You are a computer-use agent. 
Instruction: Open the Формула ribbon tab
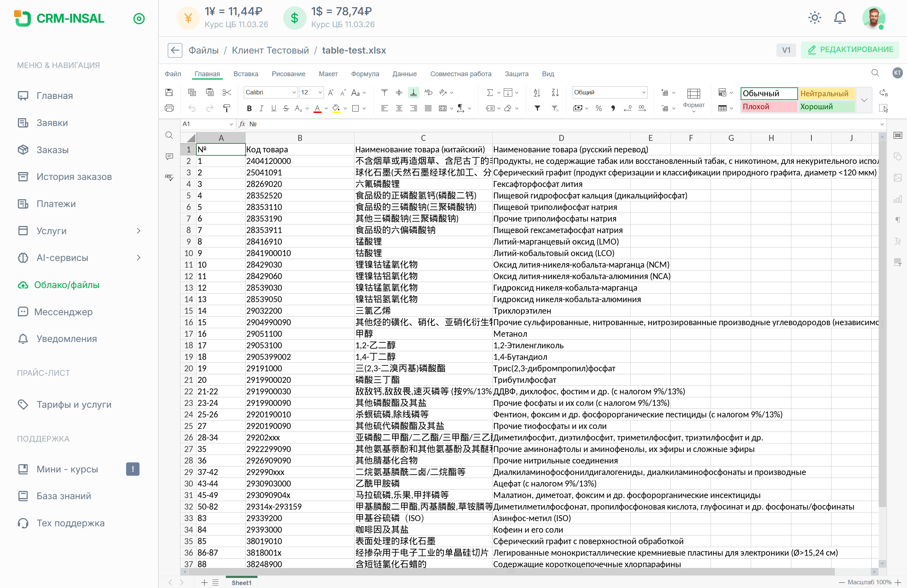point(365,74)
